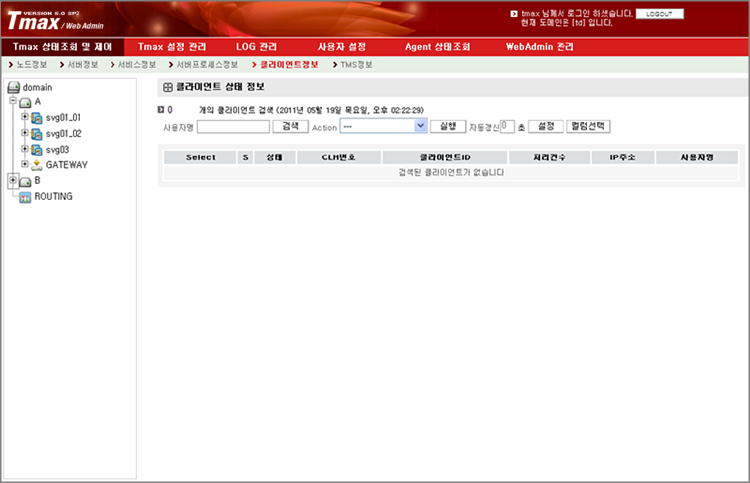Select svg01_02 label in tree
The image size is (750, 483).
coord(63,134)
